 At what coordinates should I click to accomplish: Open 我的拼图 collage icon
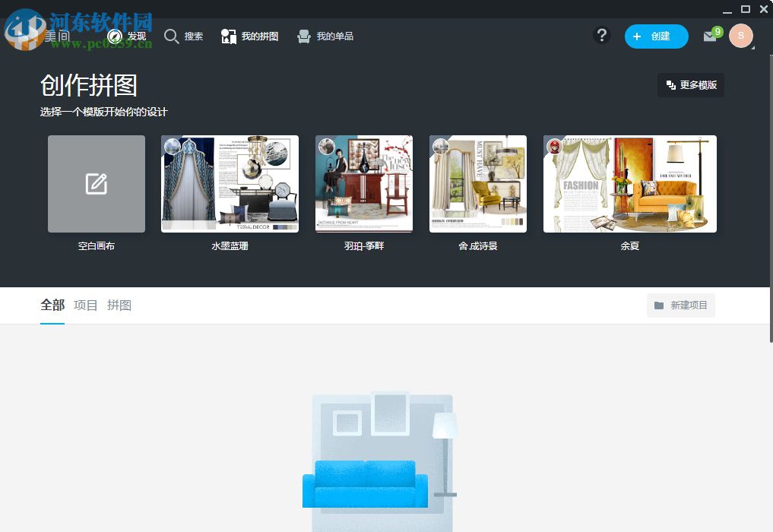point(228,36)
